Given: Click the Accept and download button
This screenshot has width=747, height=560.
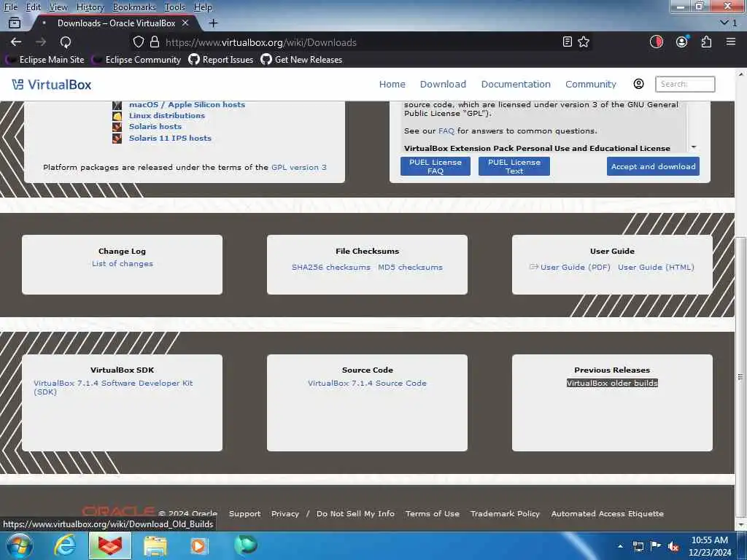Looking at the screenshot, I should pos(653,166).
